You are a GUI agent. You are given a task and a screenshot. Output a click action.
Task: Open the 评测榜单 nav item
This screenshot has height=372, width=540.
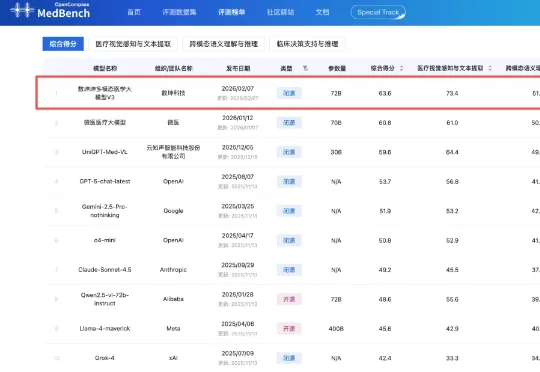(x=231, y=12)
